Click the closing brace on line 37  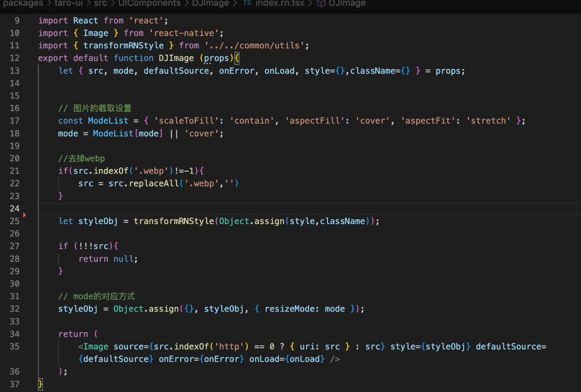coord(40,384)
